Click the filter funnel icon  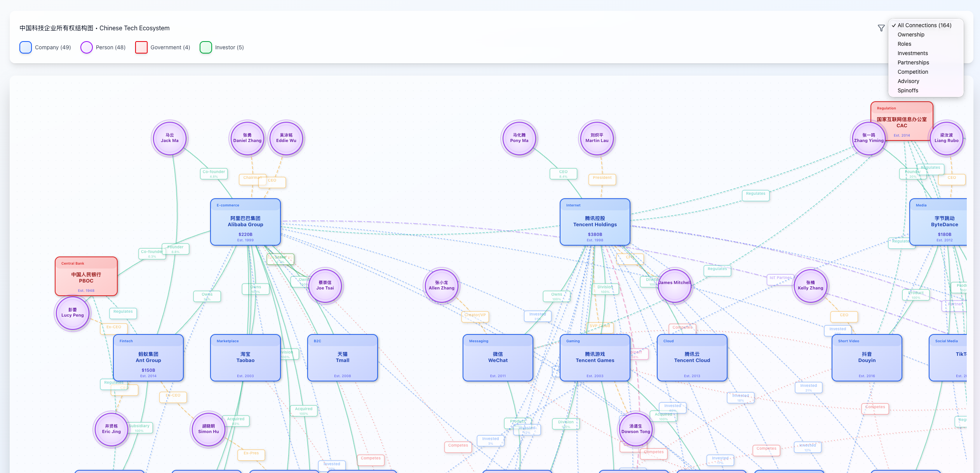tap(881, 28)
